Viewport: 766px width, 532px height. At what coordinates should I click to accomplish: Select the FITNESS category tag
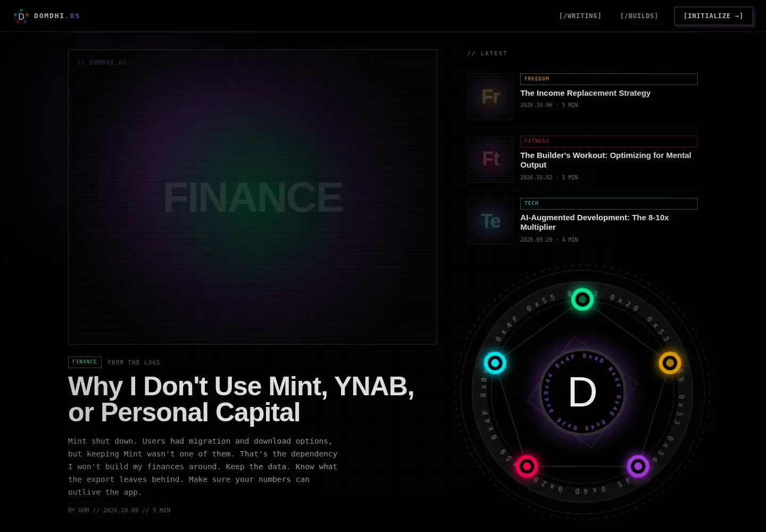point(609,141)
